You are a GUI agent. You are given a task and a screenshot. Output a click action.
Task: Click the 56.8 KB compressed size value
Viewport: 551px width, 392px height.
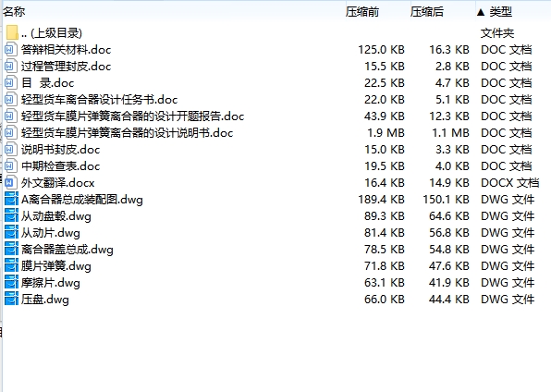point(449,233)
